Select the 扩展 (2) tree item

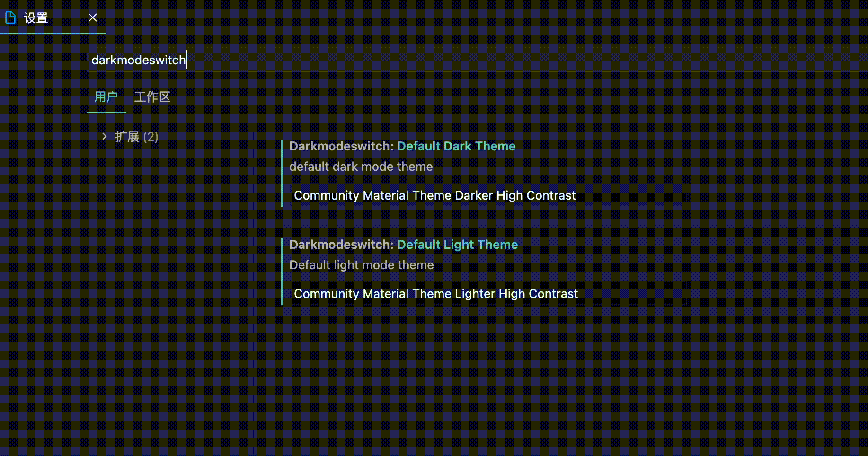pos(137,137)
